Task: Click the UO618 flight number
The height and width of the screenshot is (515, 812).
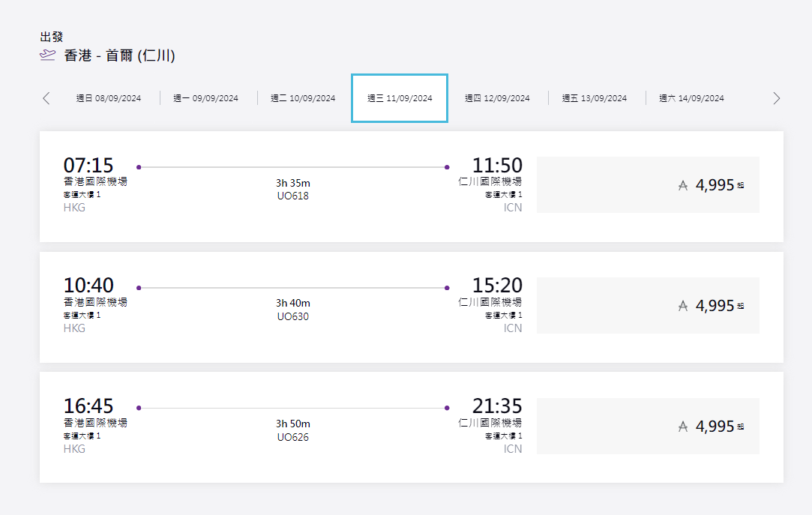Action: pos(292,196)
